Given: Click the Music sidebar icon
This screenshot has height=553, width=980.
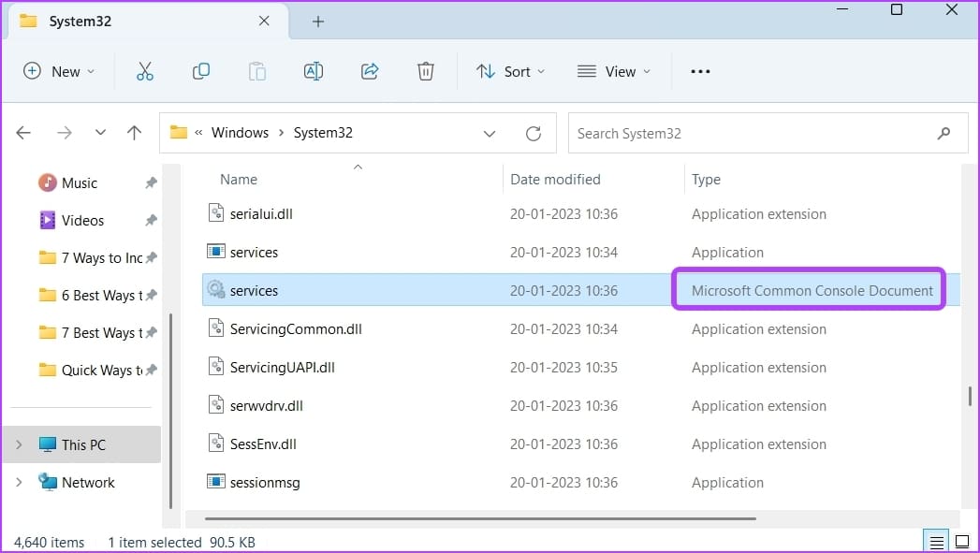Looking at the screenshot, I should [x=48, y=182].
